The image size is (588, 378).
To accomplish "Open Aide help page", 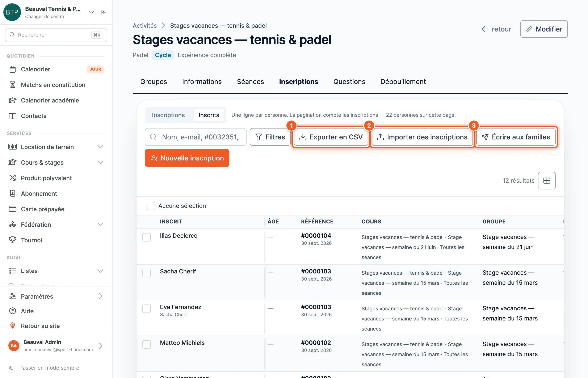I will tap(56, 311).
